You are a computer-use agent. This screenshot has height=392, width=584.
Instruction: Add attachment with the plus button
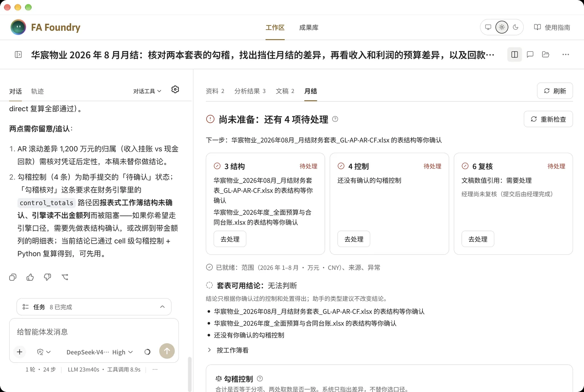coord(20,352)
